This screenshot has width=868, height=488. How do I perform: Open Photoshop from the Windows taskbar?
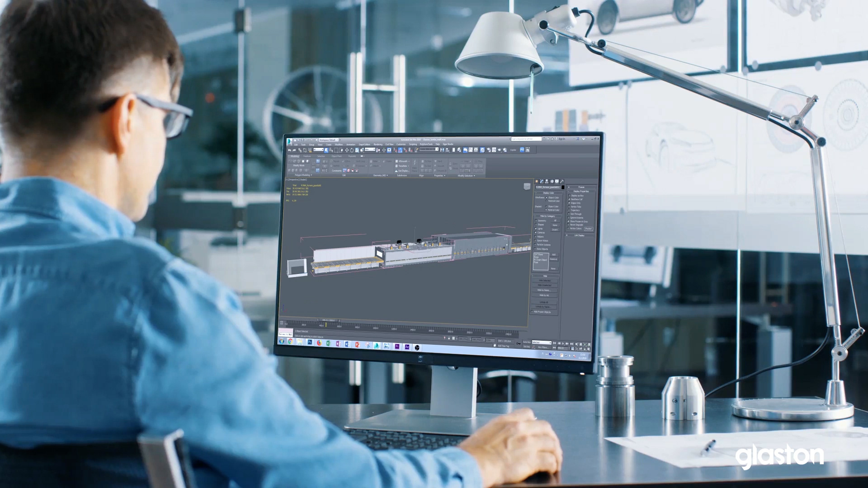310,342
